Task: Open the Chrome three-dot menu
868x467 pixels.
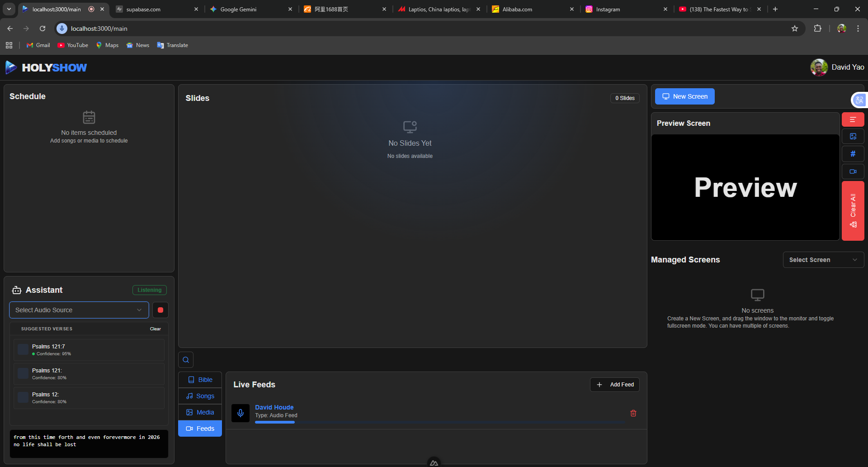Action: point(858,29)
